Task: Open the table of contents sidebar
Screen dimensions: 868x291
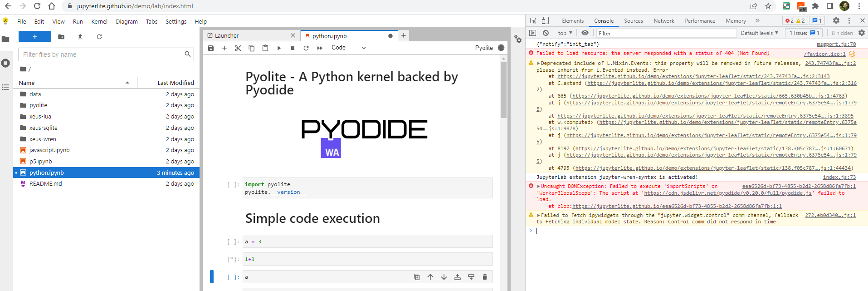Action: coord(5,87)
